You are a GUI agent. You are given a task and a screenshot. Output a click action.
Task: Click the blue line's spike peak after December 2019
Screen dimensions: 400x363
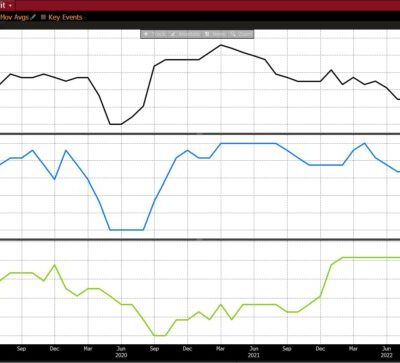coord(66,150)
